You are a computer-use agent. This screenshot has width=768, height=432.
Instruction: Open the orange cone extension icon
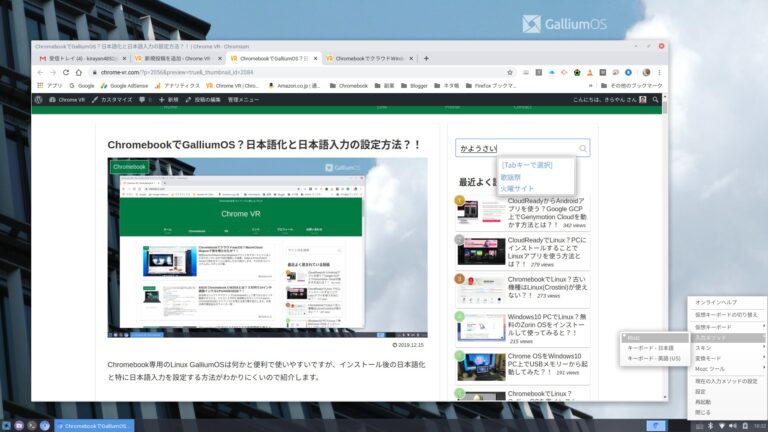coord(590,72)
